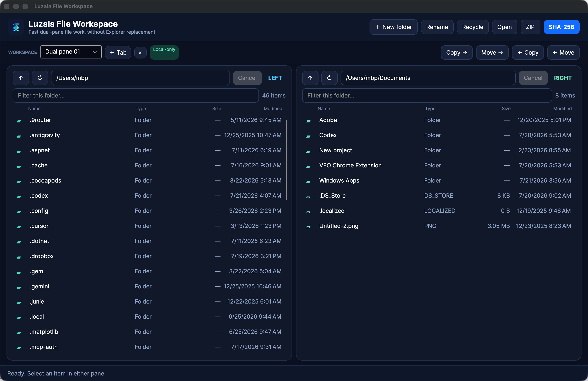
Task: Click the folder icon beside .dropbox
Action: [19, 257]
